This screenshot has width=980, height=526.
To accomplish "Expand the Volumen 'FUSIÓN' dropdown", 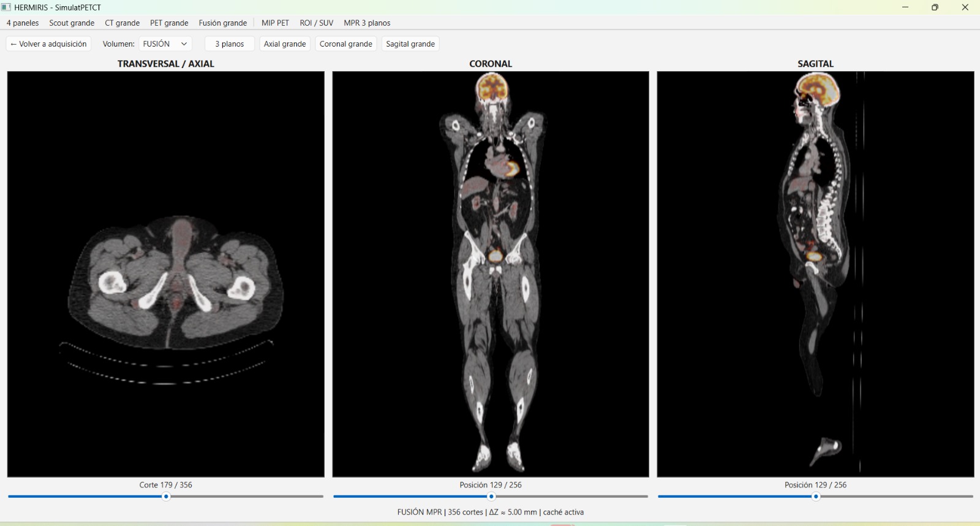I will pos(165,44).
